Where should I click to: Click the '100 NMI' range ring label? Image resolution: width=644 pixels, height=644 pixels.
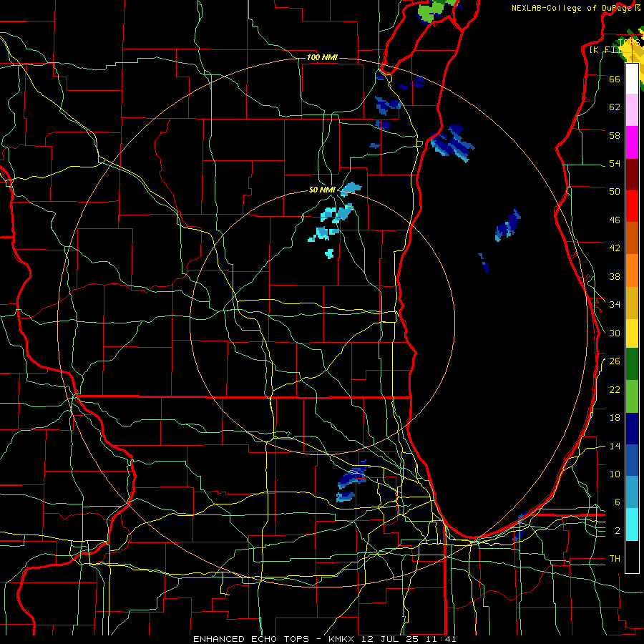point(322,57)
